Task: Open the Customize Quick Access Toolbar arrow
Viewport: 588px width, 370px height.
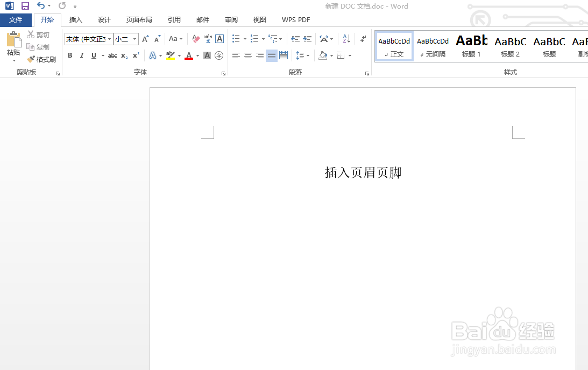Action: tap(75, 6)
